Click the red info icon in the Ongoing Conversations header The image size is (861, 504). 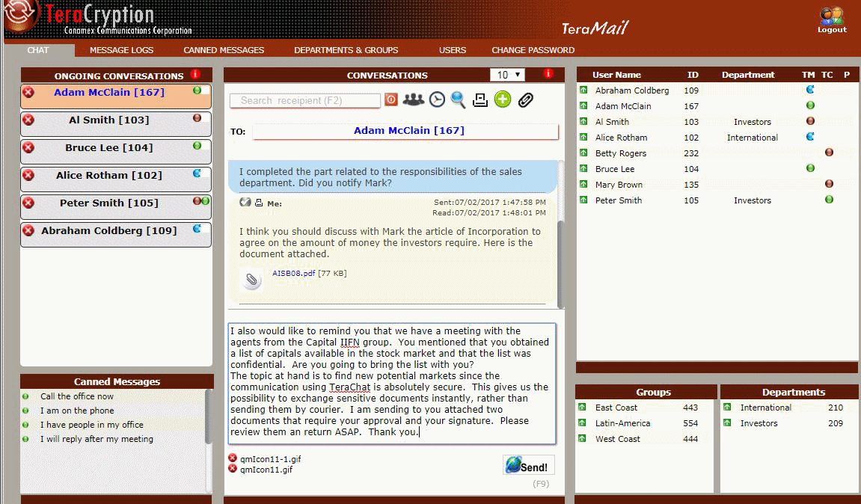[x=195, y=74]
